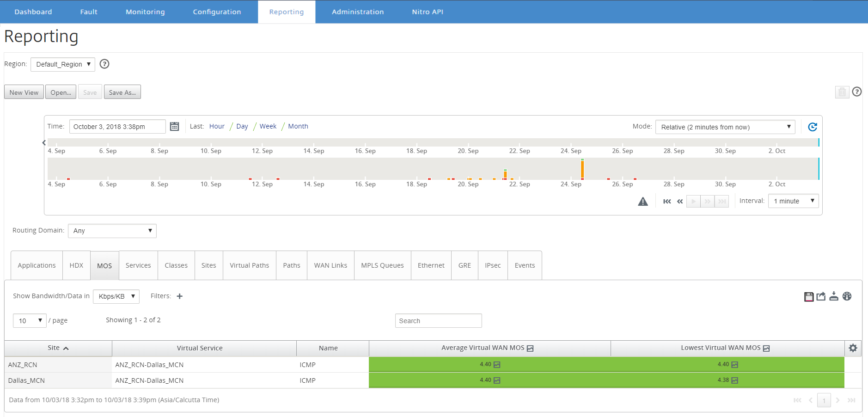Open table column settings gear
Viewport: 868px width, 417px height.
pyautogui.click(x=853, y=348)
